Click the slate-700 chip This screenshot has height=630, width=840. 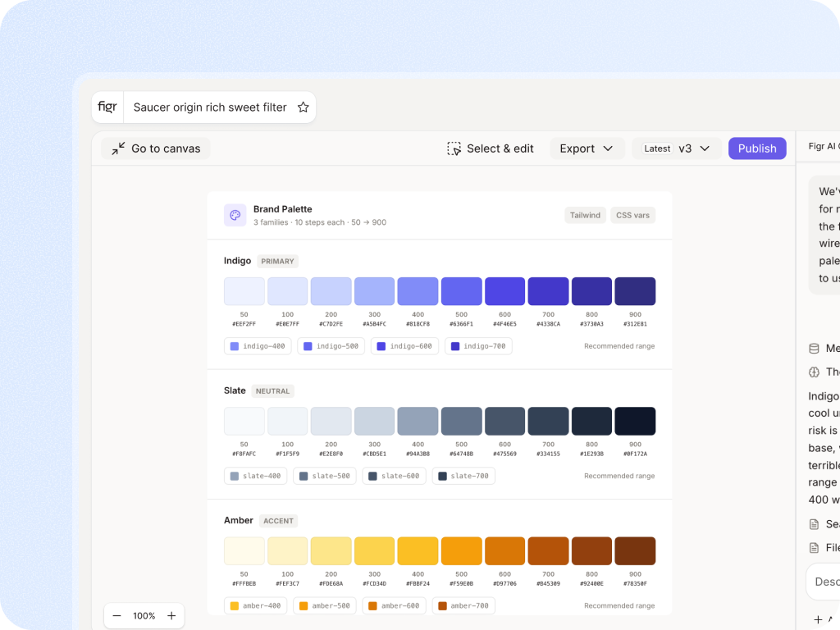(x=463, y=476)
